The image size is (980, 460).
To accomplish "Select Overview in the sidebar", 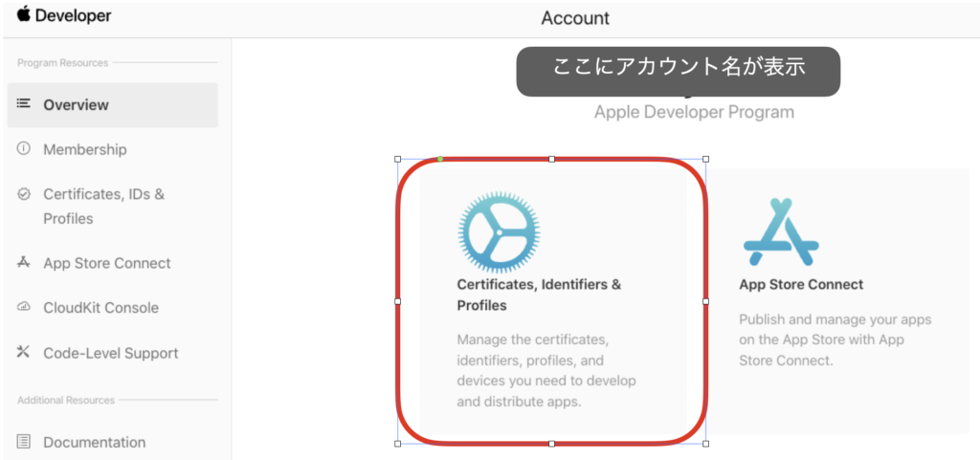I will [76, 105].
